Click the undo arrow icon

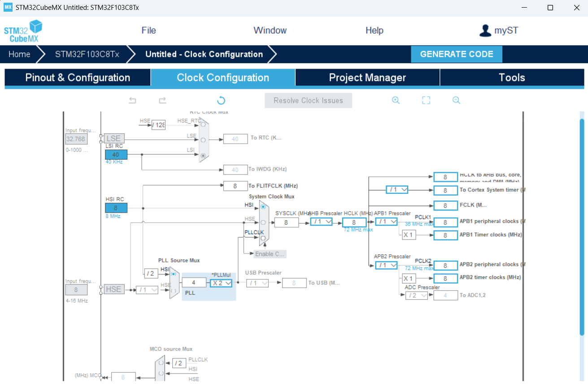(132, 100)
